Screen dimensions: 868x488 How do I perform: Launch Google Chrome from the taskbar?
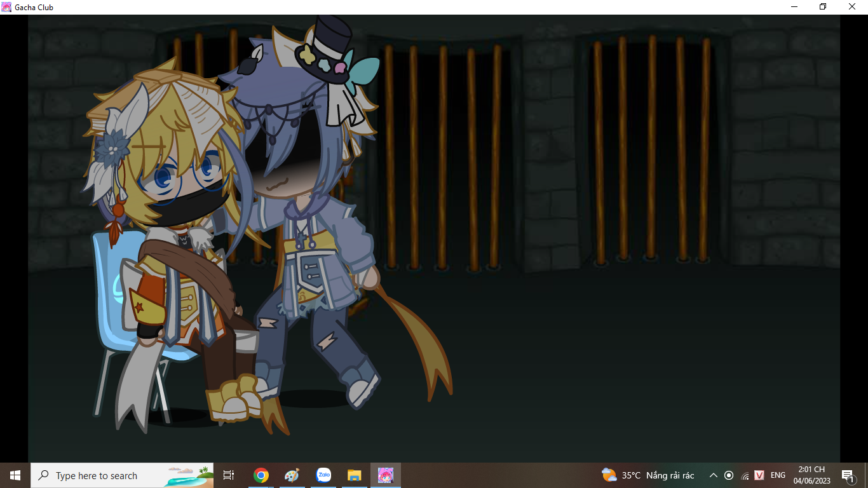coord(261,475)
